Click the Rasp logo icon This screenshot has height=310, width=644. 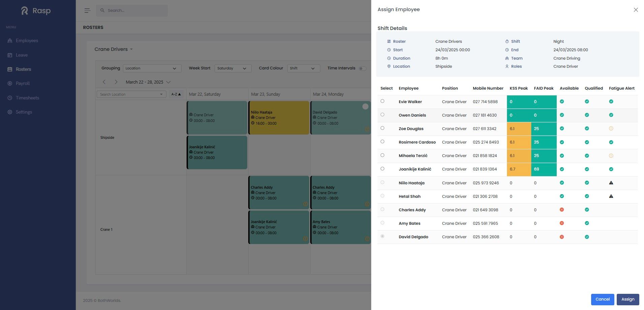pos(25,11)
